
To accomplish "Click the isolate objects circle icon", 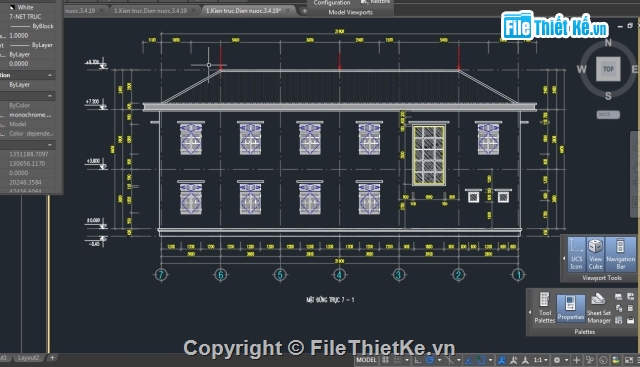I will tap(603, 360).
